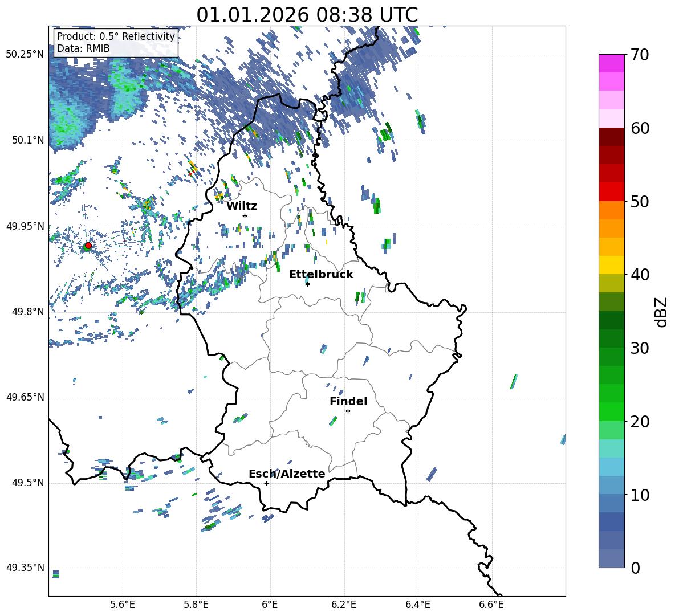The image size is (675, 616).
Task: Click the Findel station label
Action: click(x=348, y=401)
